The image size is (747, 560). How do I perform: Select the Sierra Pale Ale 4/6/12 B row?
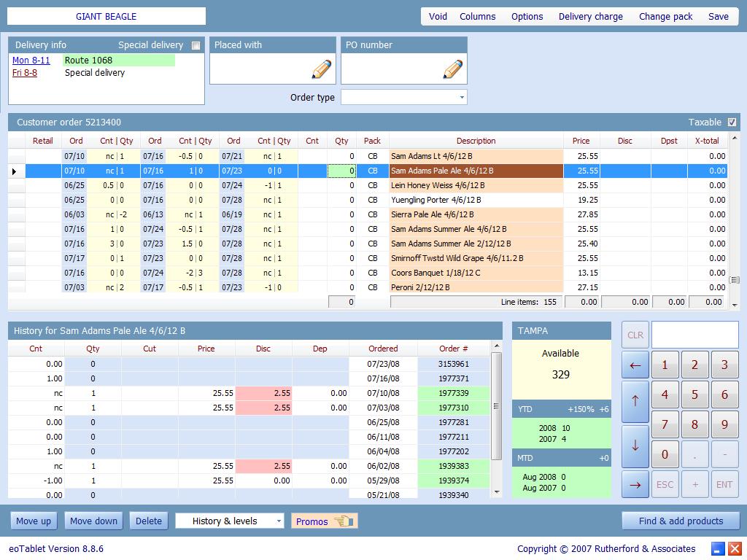(x=368, y=215)
